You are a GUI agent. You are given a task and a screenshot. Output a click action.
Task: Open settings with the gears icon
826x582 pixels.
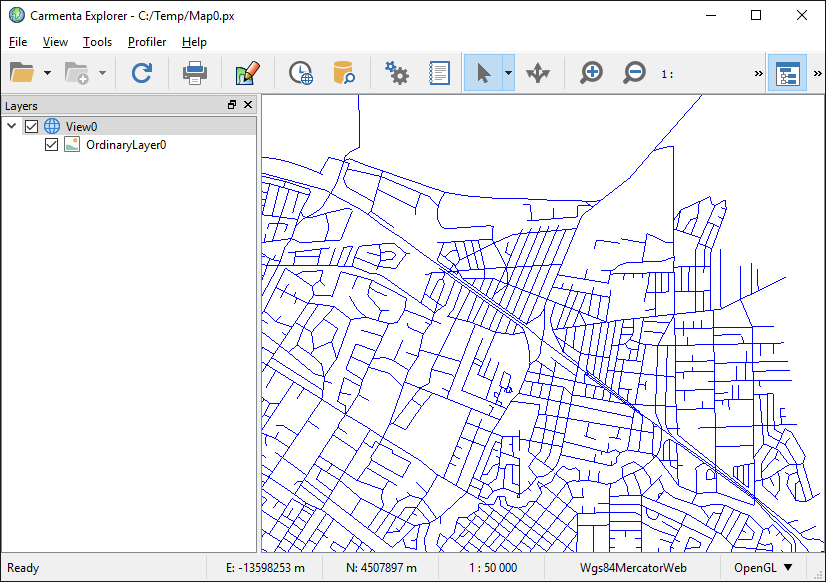pos(397,73)
